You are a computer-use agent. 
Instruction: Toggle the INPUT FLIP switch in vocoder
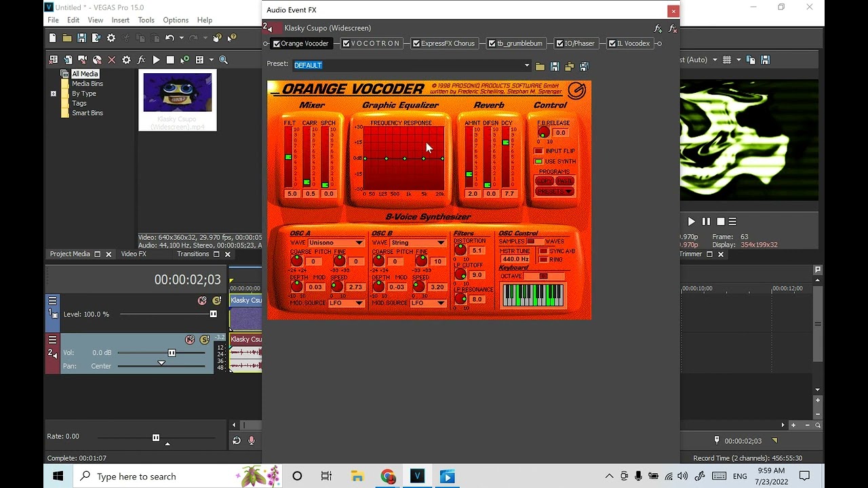538,151
